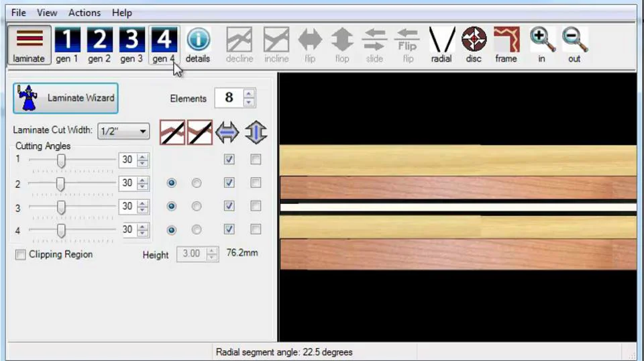Decrease the Elements count
This screenshot has width=644, height=361.
coord(248,103)
